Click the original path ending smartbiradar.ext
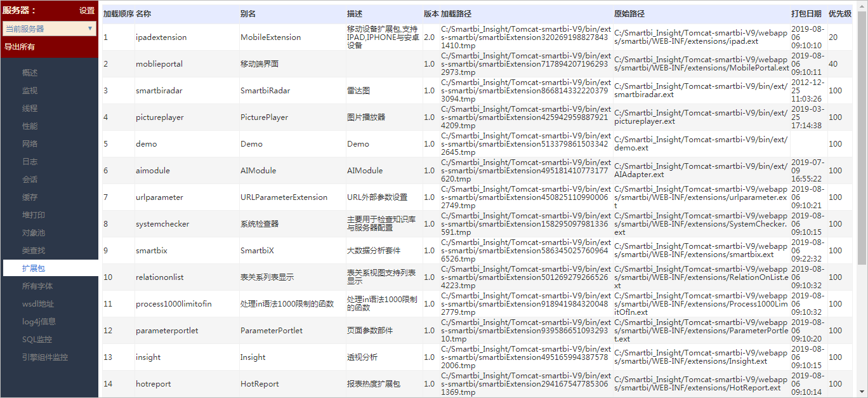Screen dimensions: 868x398 (x=700, y=91)
